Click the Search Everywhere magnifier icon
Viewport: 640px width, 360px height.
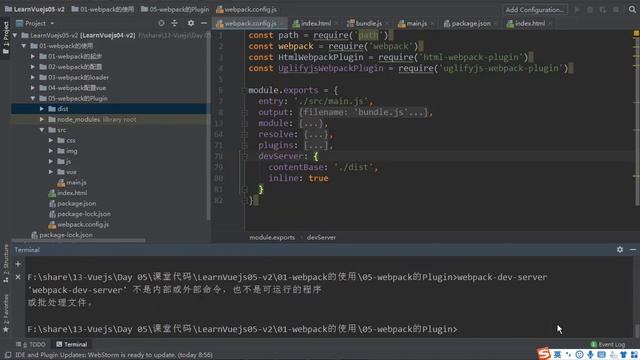[632, 9]
